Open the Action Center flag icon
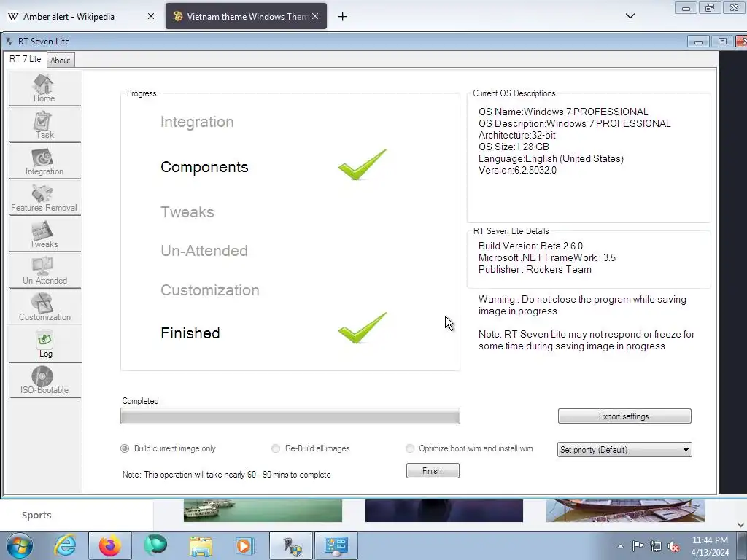Screen dimensions: 747x560 pos(638,546)
